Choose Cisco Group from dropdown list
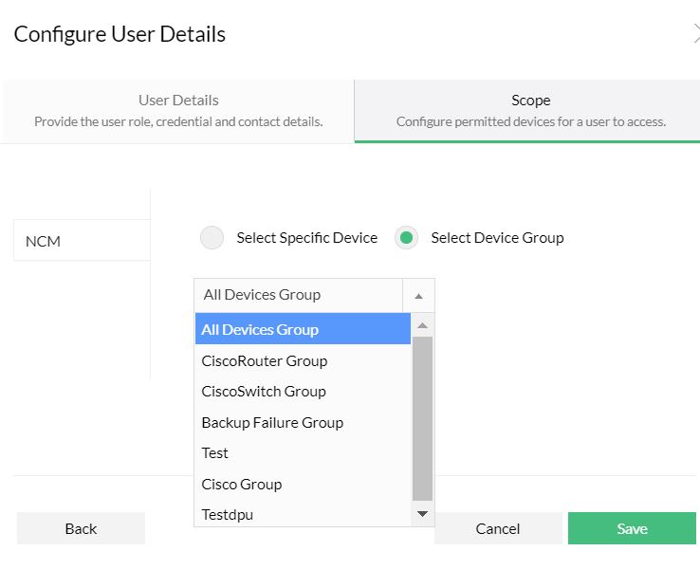Screen dimensions: 700x588 click(303, 484)
